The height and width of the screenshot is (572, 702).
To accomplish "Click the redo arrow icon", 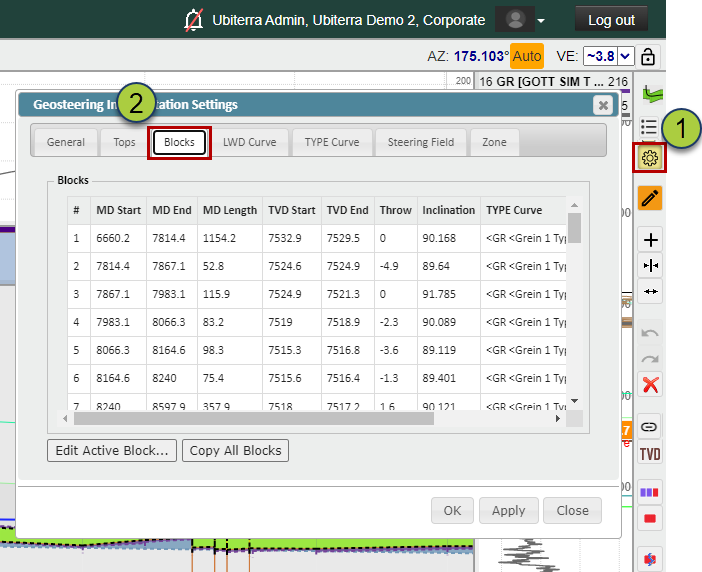I will (x=650, y=359).
